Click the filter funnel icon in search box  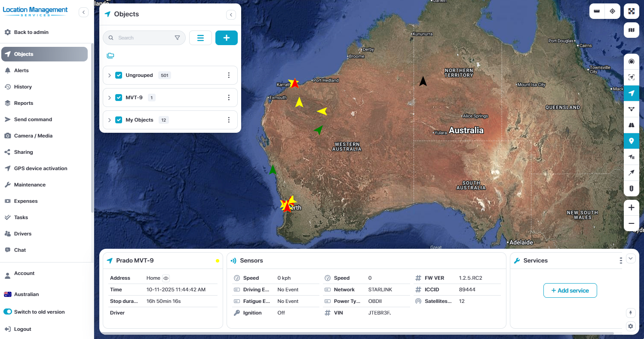177,38
